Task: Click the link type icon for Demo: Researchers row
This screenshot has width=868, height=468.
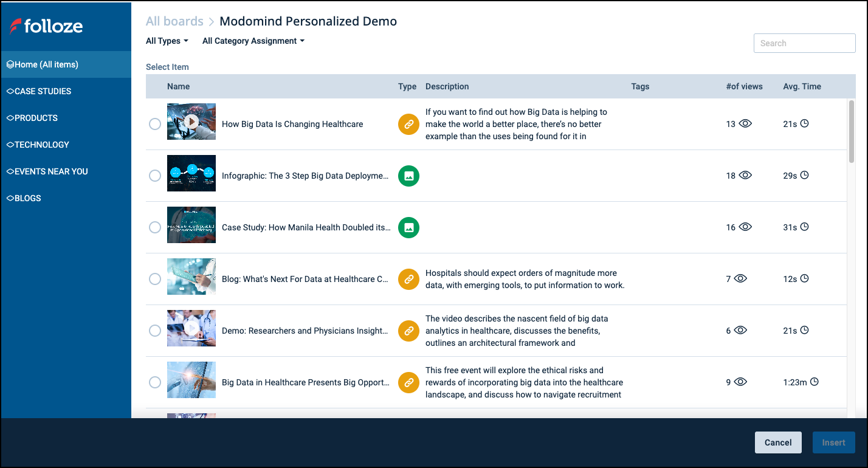Action: [408, 331]
